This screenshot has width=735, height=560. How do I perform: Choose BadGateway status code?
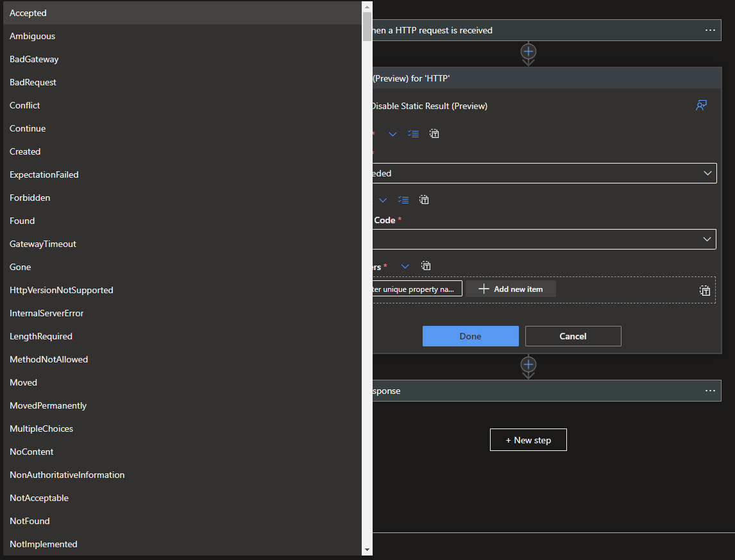click(182, 59)
